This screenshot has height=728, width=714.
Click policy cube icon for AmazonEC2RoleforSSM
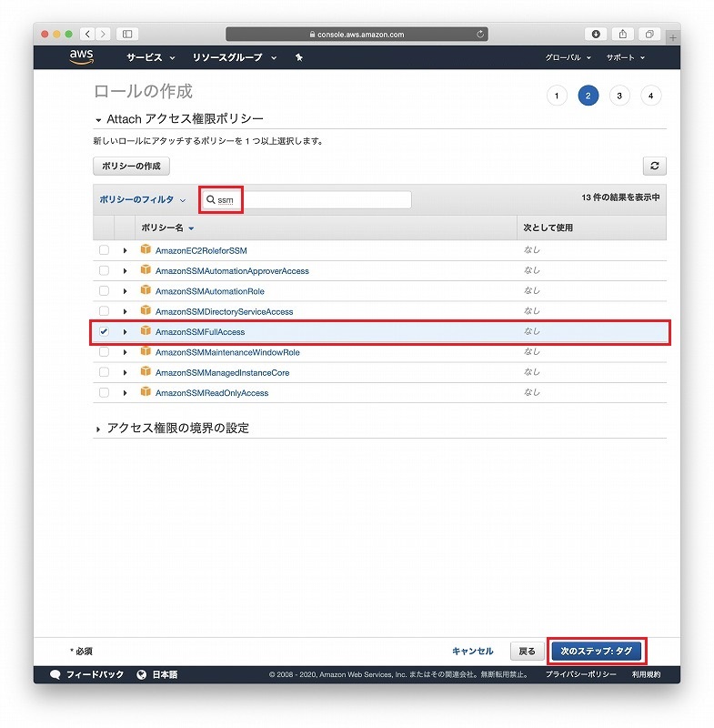tap(146, 249)
